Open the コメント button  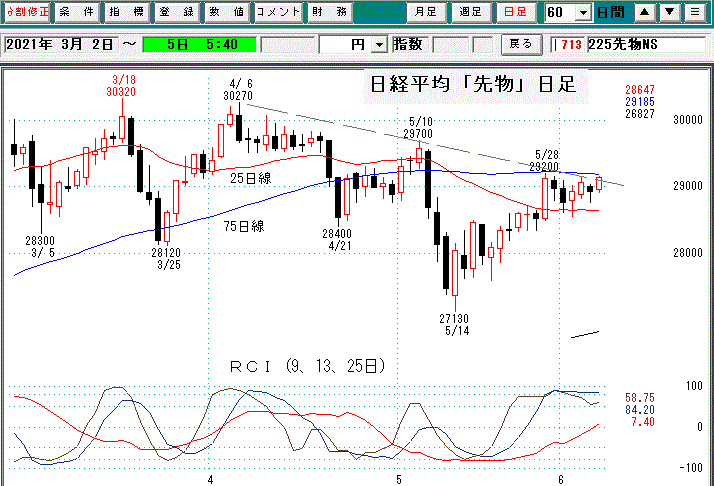click(x=278, y=12)
